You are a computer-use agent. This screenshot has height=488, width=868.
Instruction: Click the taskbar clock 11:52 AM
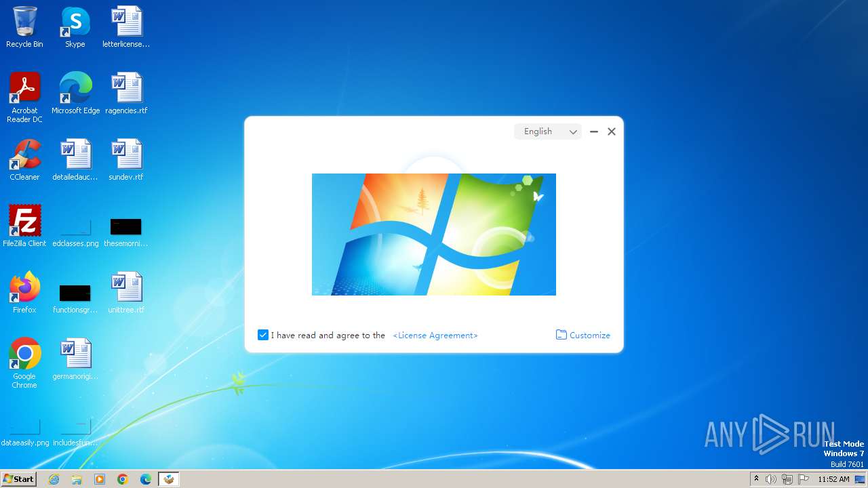coord(833,479)
